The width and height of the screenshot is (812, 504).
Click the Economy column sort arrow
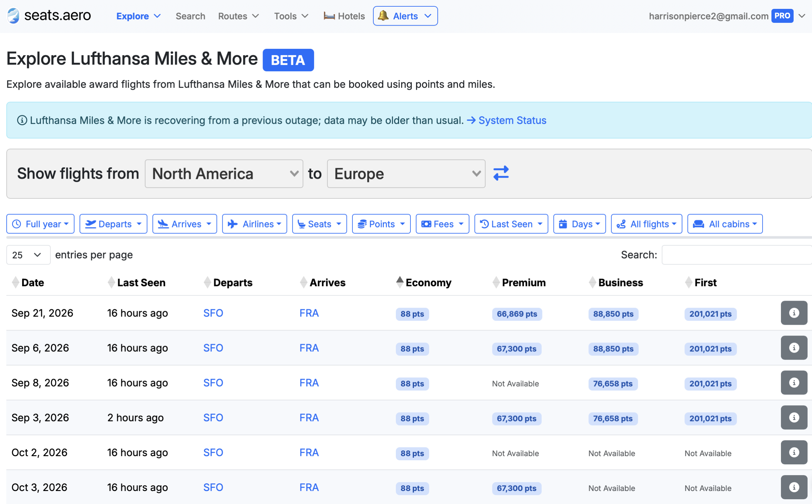pyautogui.click(x=400, y=282)
